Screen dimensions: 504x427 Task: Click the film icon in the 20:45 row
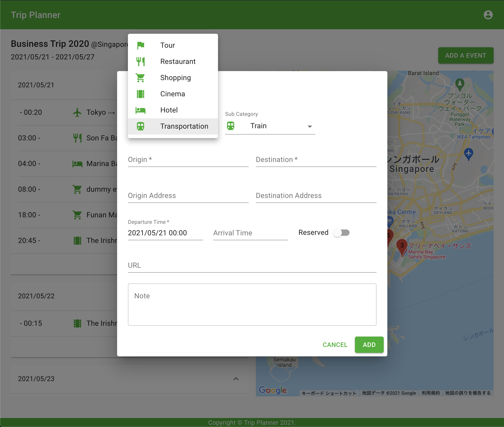(77, 241)
